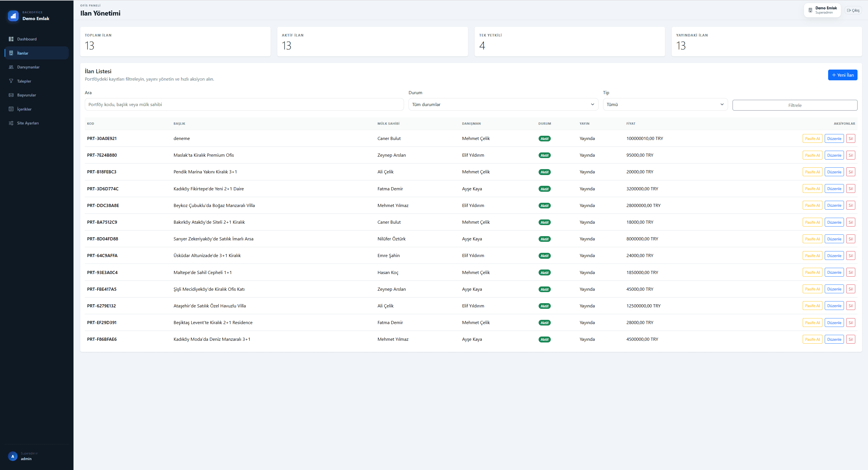The height and width of the screenshot is (470, 868).
Task: Deactivate the Kadıköy Moda'da Deniz Manzaralı listing
Action: pos(812,339)
